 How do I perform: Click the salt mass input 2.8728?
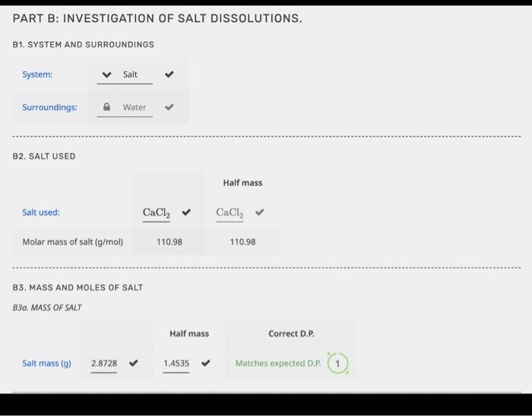(104, 364)
